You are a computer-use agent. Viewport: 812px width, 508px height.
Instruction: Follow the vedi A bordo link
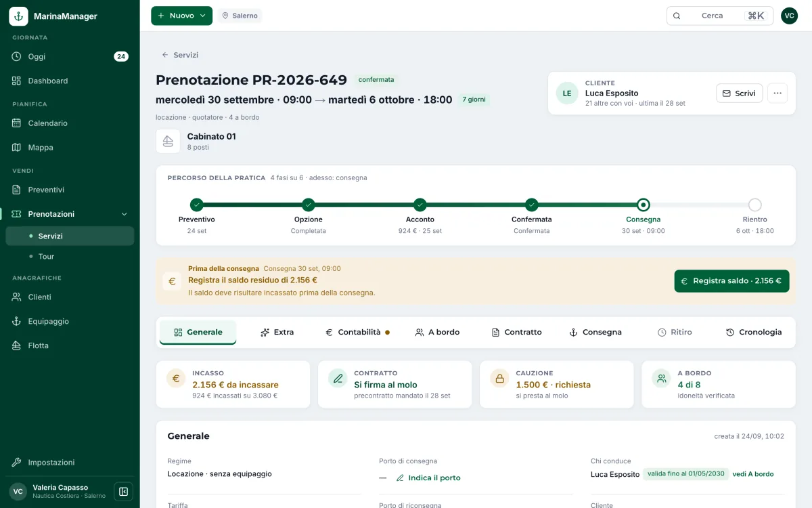[753, 474]
